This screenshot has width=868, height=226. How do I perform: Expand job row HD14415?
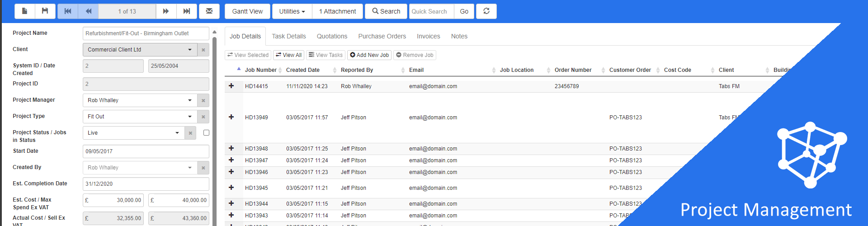pos(231,86)
